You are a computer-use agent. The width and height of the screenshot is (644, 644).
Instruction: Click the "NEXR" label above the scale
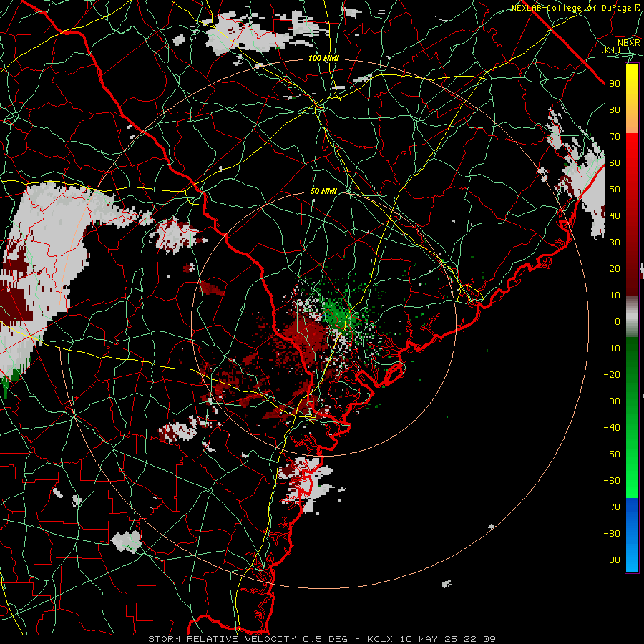pyautogui.click(x=629, y=43)
